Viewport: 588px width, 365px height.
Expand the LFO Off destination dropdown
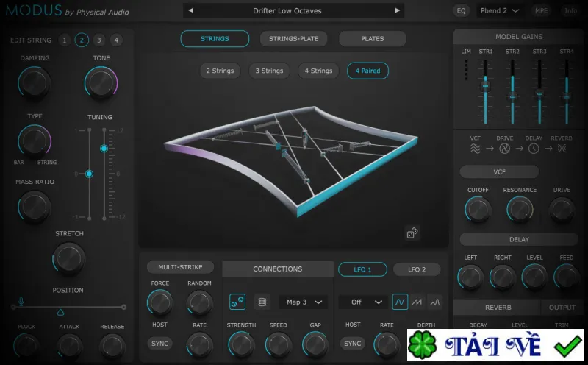click(362, 302)
